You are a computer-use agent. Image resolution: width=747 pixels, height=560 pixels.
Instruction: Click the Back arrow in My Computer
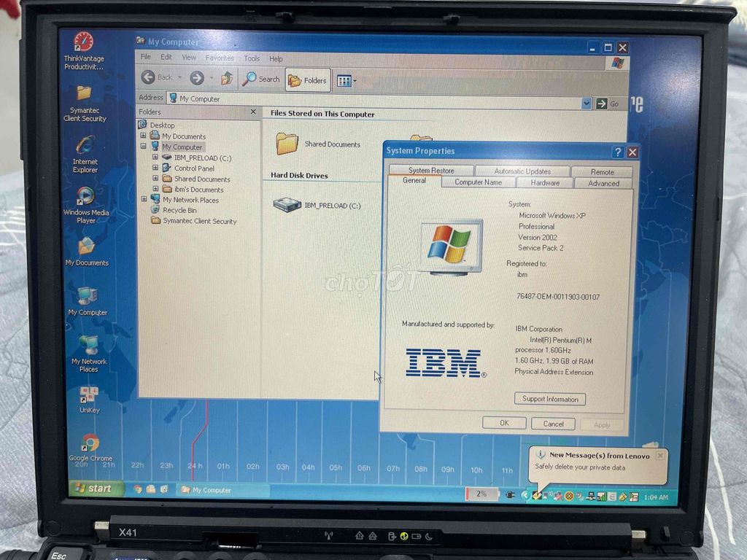click(x=157, y=77)
